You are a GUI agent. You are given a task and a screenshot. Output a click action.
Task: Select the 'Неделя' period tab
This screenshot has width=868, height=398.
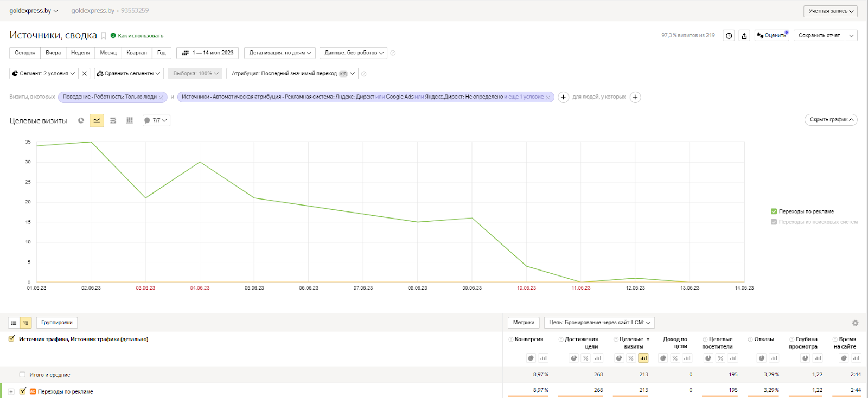coord(80,53)
